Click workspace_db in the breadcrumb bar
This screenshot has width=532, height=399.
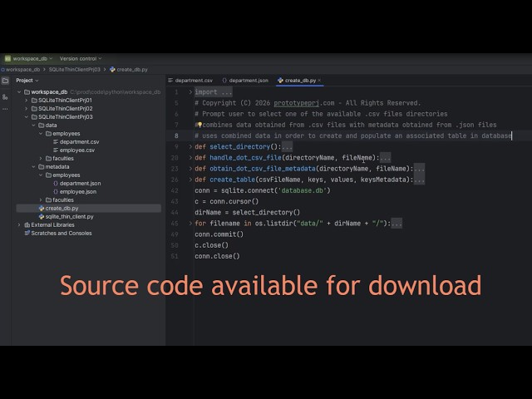[x=22, y=70]
